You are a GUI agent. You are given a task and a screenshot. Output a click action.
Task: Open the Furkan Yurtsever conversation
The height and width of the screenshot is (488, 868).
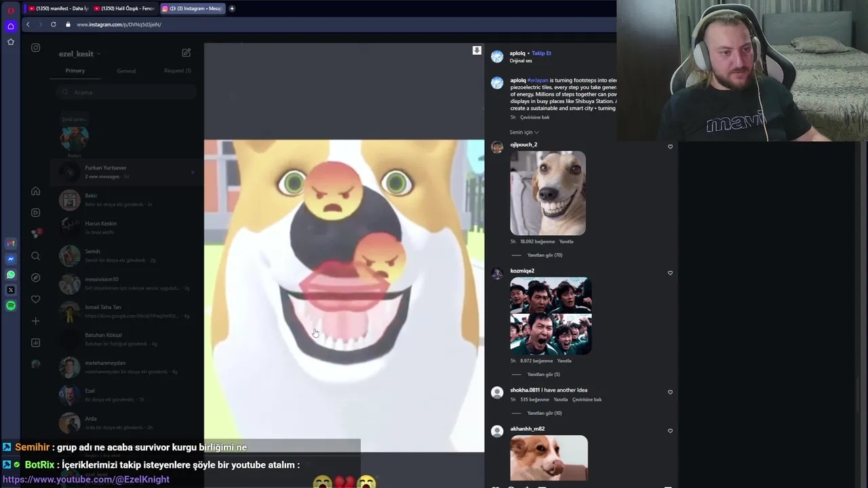[126, 171]
